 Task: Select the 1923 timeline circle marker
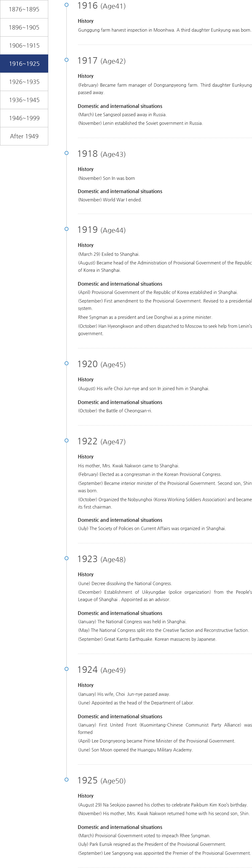66,558
